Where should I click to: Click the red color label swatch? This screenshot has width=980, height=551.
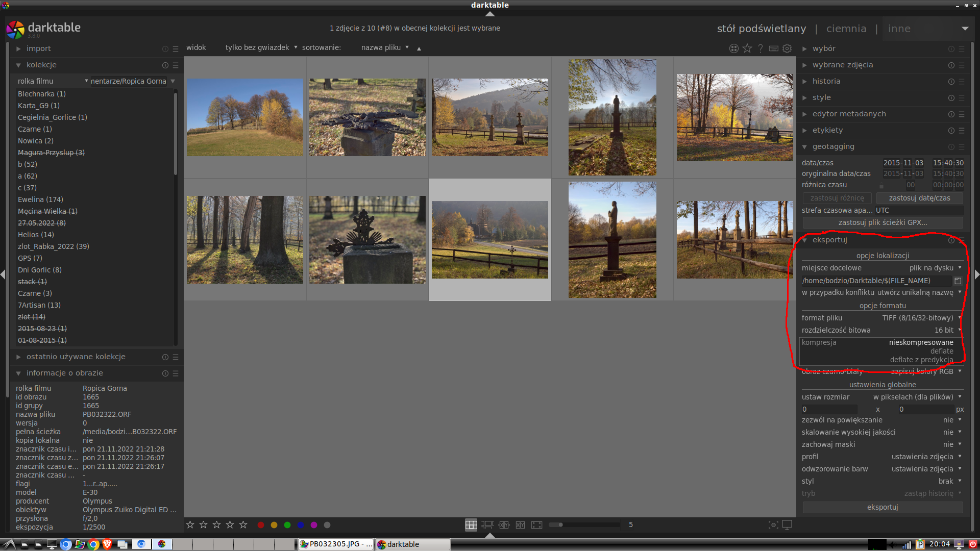261,525
